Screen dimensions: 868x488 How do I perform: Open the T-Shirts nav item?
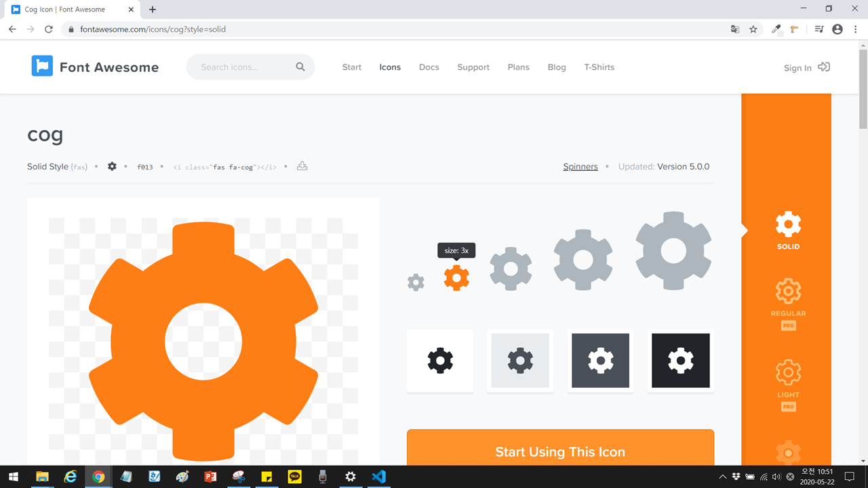599,67
